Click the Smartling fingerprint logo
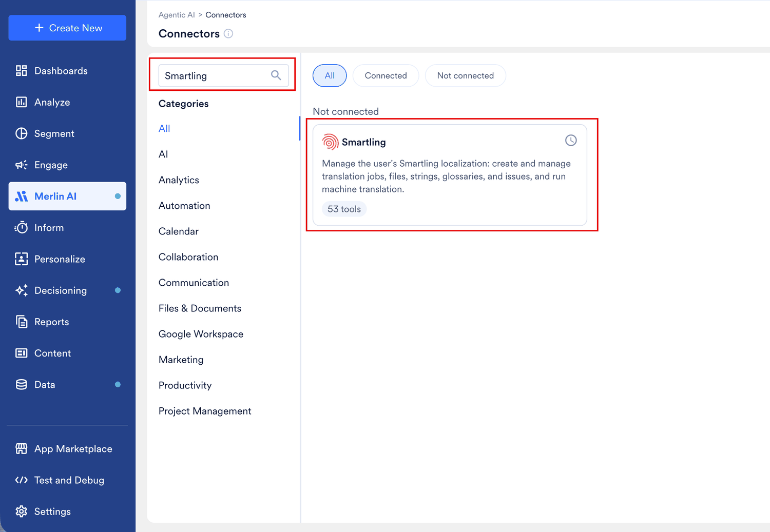Screen dimensions: 770x532 pos(330,142)
